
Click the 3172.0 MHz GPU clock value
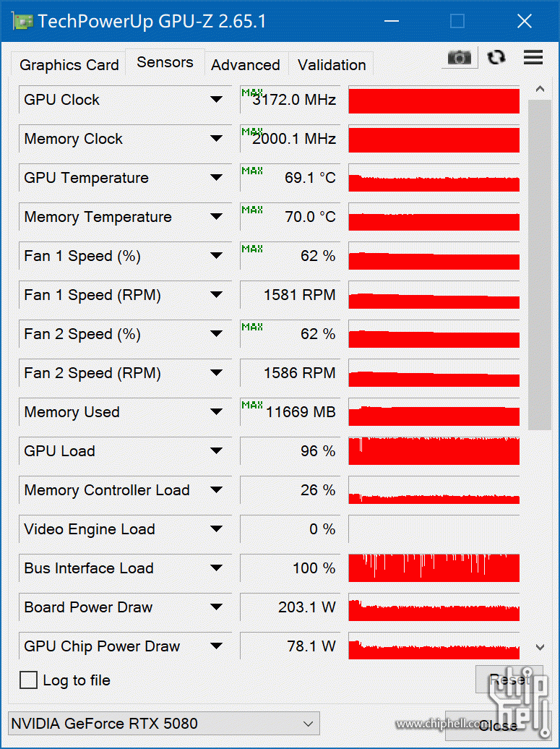click(294, 100)
